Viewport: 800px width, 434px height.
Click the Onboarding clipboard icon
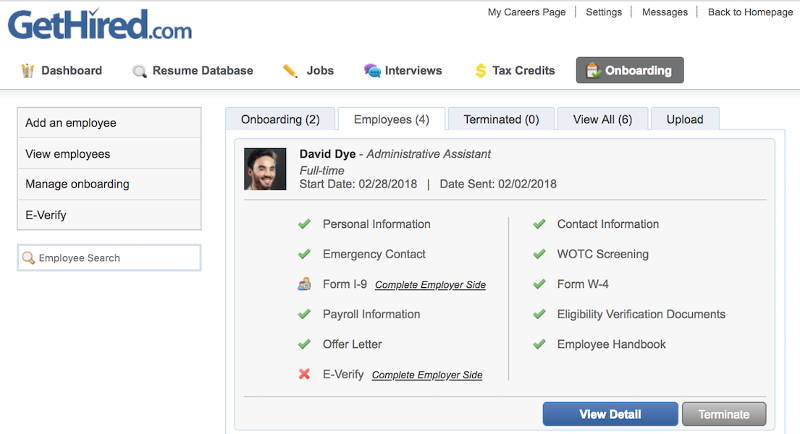coord(593,70)
